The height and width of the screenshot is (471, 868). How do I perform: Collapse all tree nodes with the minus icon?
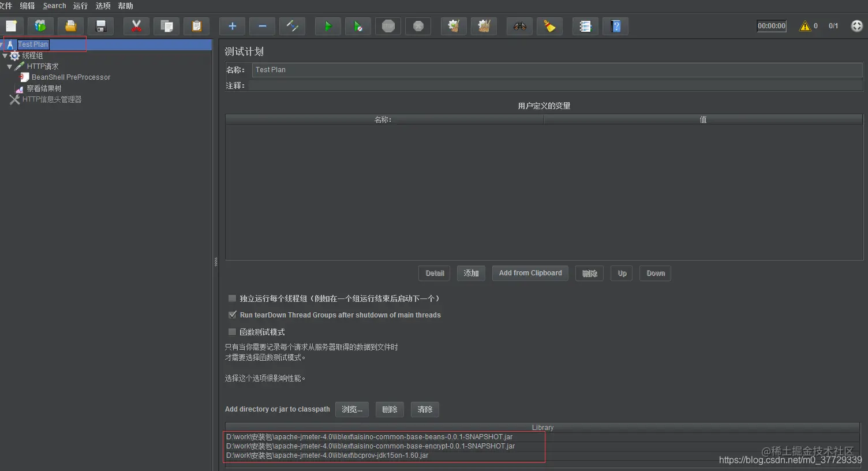pos(262,26)
